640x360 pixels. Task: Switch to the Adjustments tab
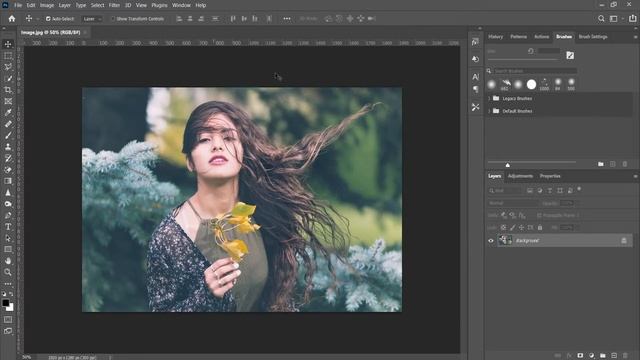tap(520, 176)
